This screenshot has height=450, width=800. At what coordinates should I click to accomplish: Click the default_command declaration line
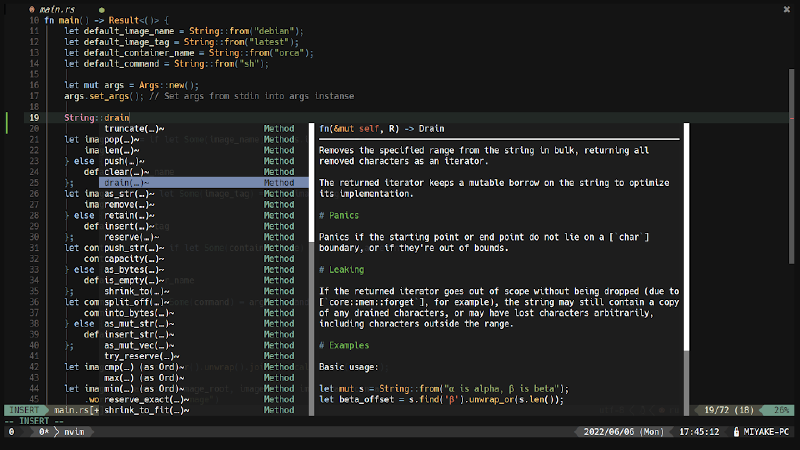[x=166, y=64]
